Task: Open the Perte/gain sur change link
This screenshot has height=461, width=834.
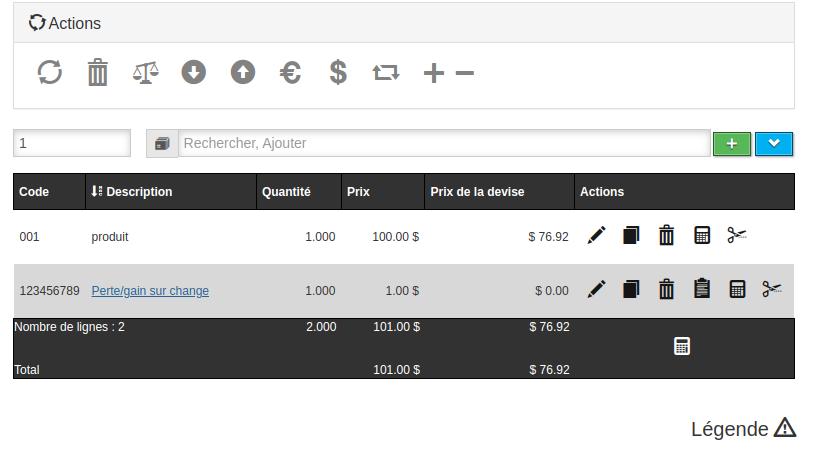Action: click(150, 291)
